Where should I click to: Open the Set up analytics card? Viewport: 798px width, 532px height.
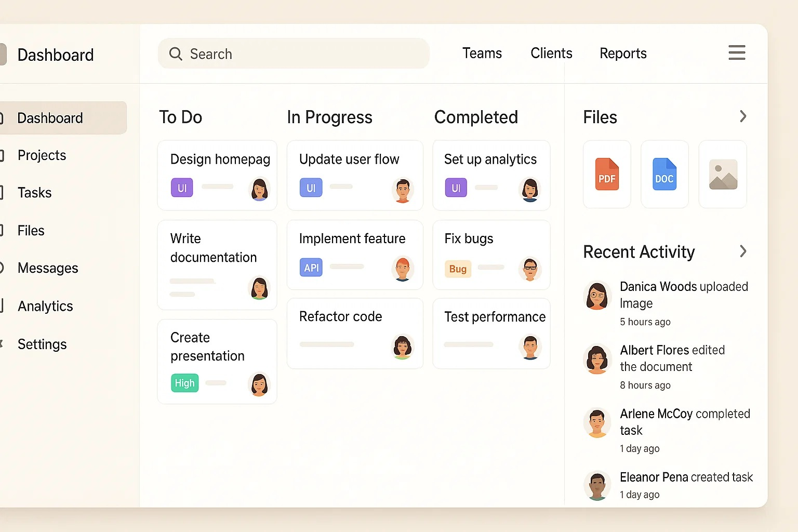pos(491,175)
